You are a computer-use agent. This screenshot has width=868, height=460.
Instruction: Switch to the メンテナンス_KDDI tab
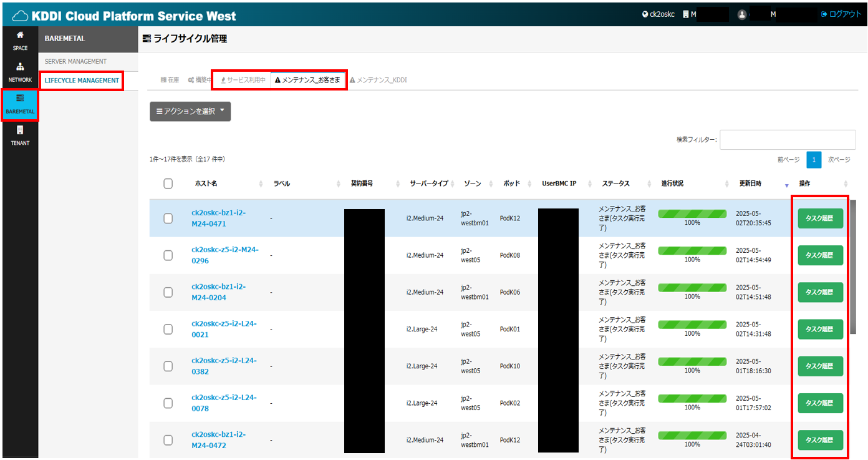click(x=378, y=80)
